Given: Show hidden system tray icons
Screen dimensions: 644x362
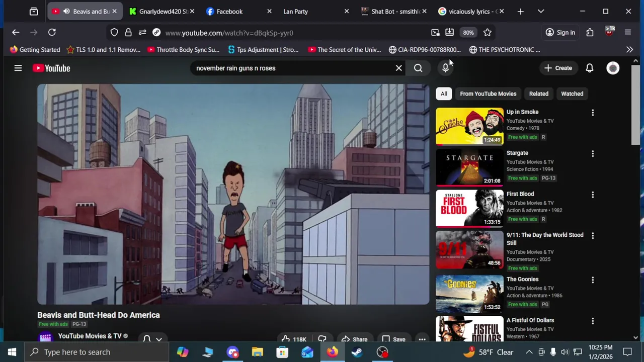Looking at the screenshot, I should click(x=529, y=352).
